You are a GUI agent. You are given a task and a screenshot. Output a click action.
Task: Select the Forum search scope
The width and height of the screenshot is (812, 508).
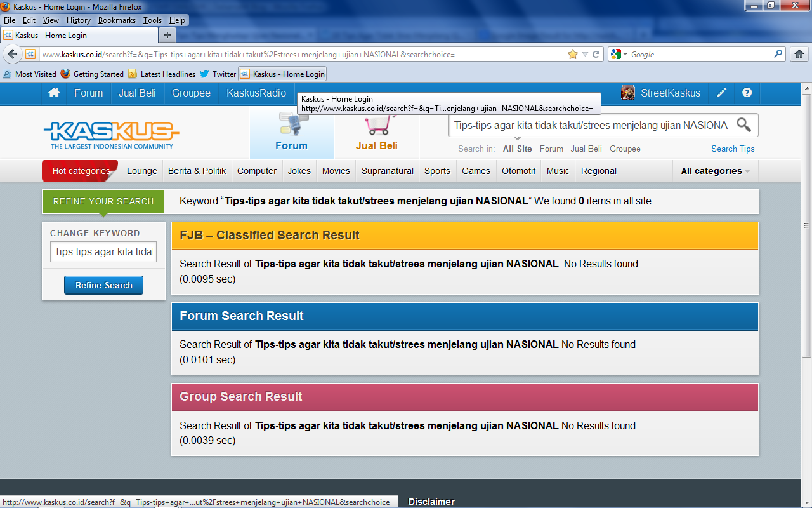point(551,149)
